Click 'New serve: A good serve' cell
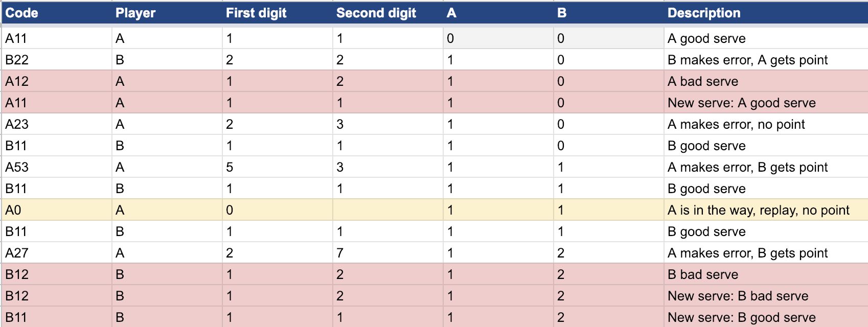 pos(766,103)
